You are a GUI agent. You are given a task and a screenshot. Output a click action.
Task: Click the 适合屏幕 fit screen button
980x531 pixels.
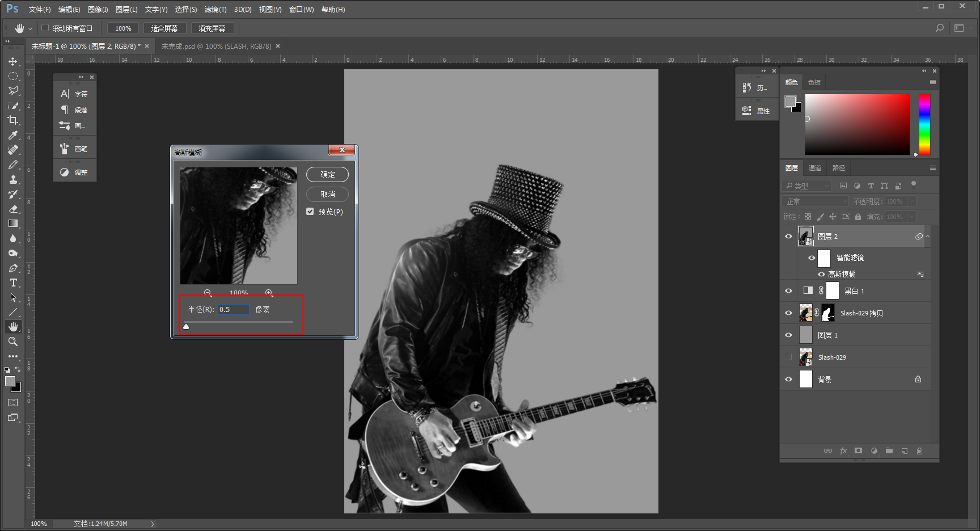tap(164, 28)
